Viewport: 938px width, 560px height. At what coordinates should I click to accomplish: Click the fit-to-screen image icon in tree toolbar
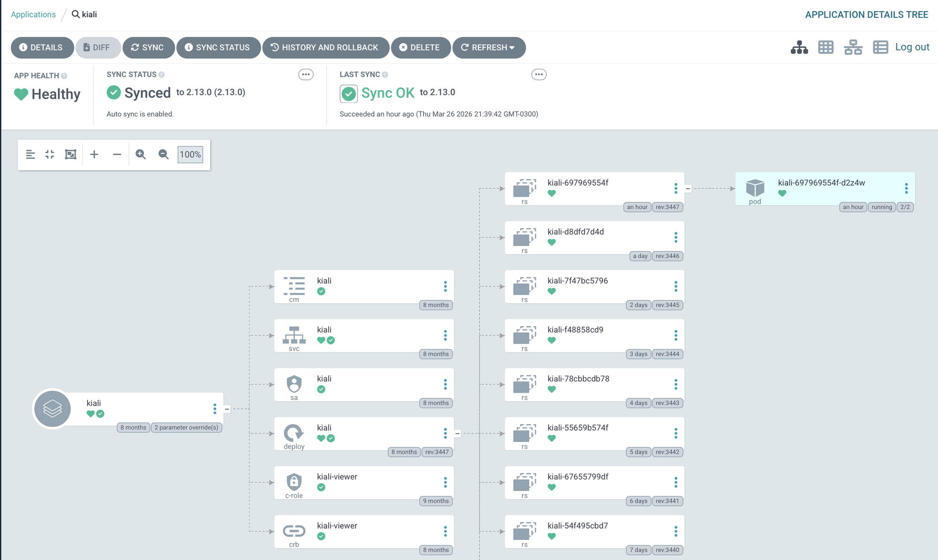click(x=70, y=154)
